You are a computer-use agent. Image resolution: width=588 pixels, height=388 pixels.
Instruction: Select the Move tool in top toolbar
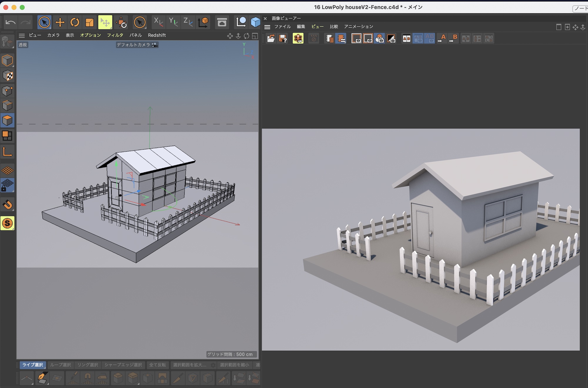[60, 22]
